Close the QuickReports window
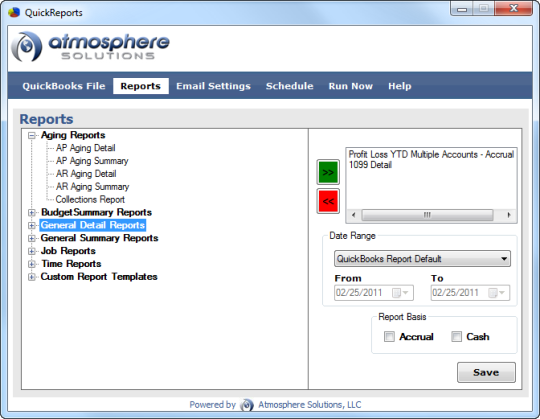This screenshot has height=419, width=540. point(513,9)
